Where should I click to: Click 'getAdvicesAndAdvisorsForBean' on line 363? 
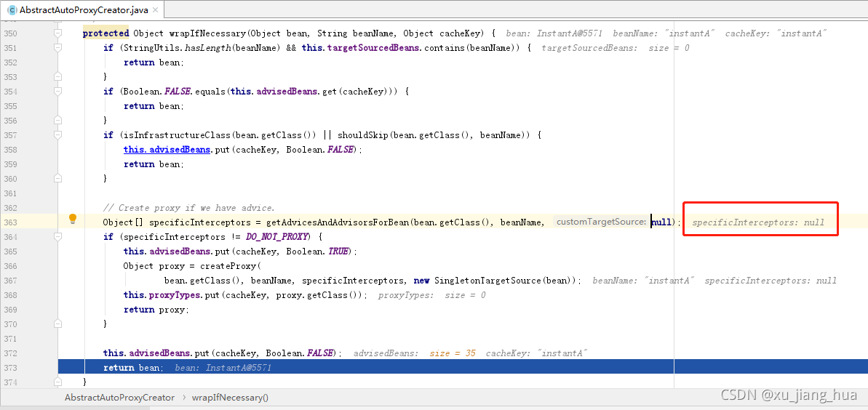pyautogui.click(x=340, y=222)
